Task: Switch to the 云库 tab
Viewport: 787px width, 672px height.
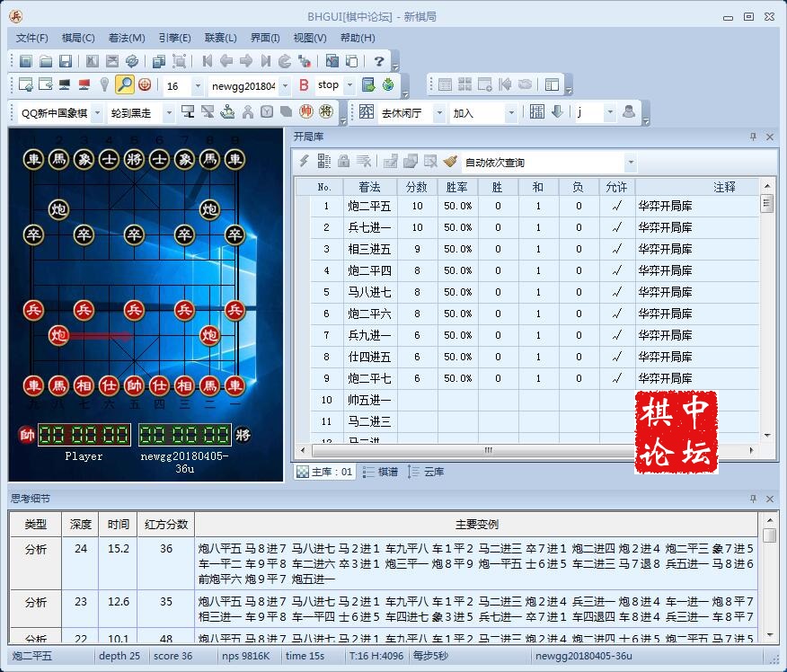Action: tap(426, 472)
